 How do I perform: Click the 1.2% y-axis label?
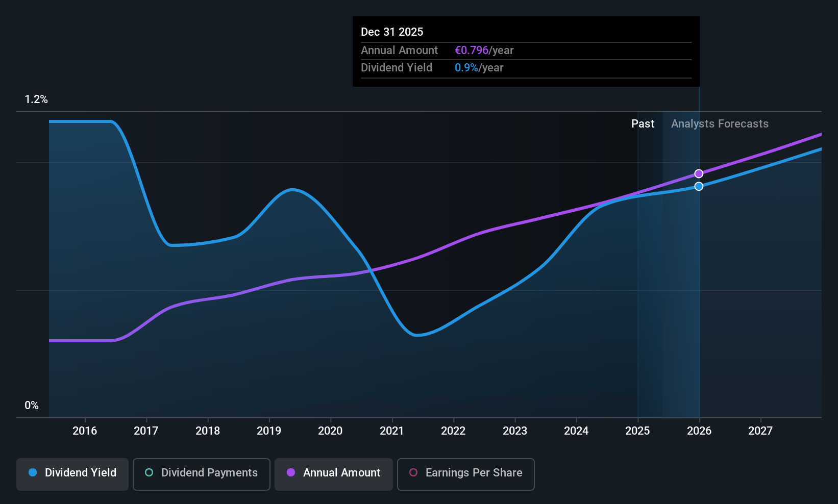point(36,99)
